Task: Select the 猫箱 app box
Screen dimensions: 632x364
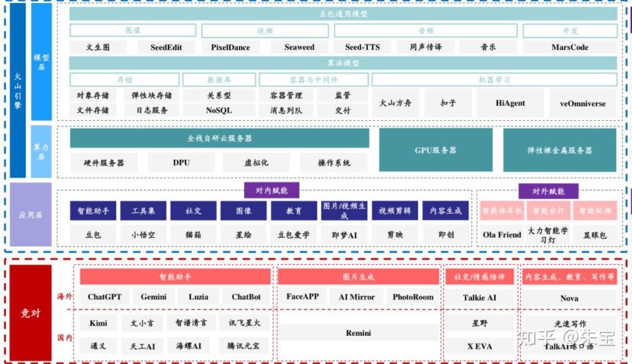Action: (x=194, y=235)
